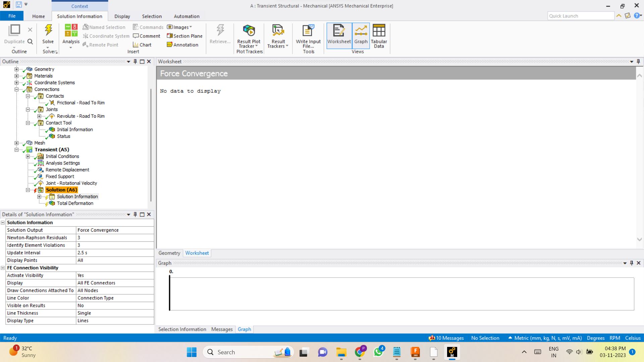The image size is (644, 362).
Task: Click the Section Plane tool
Action: (x=184, y=36)
